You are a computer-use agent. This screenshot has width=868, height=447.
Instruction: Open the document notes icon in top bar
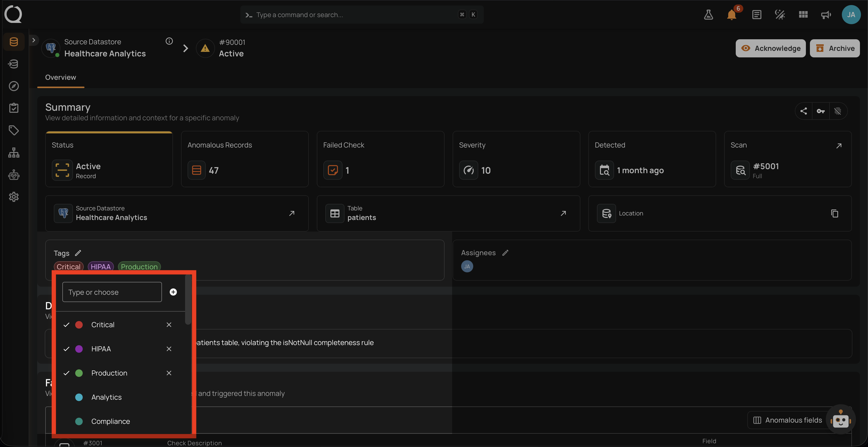756,15
